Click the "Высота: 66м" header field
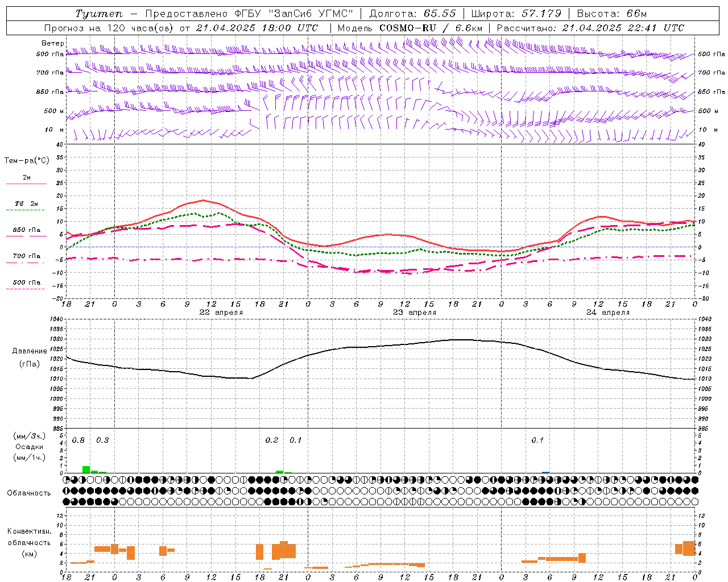Screen dimensions: 728x582 (x=611, y=14)
